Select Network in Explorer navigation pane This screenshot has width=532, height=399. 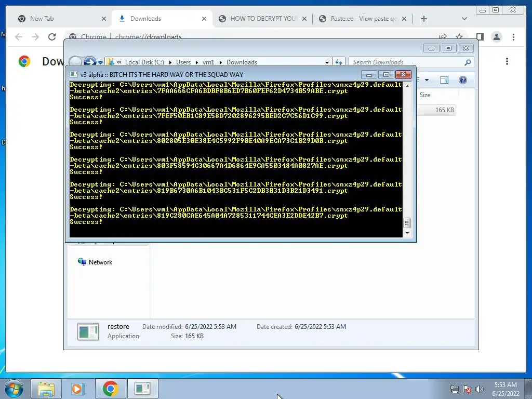click(100, 262)
